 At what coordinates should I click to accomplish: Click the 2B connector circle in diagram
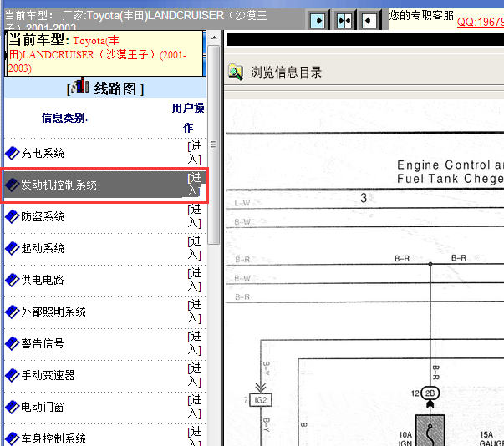[x=430, y=393]
